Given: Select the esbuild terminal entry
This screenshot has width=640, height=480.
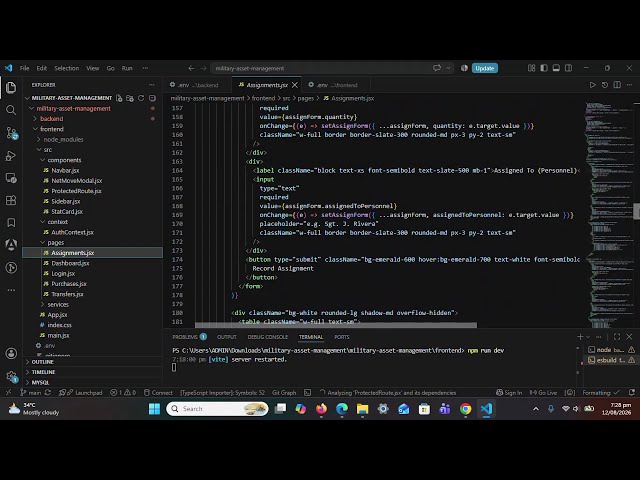Looking at the screenshot, I should coord(611,360).
